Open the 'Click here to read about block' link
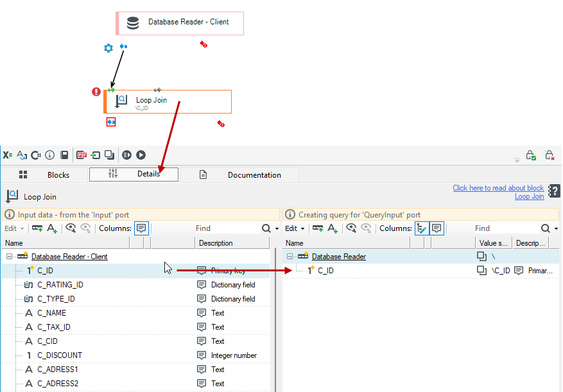This screenshot has height=392, width=563. [498, 188]
